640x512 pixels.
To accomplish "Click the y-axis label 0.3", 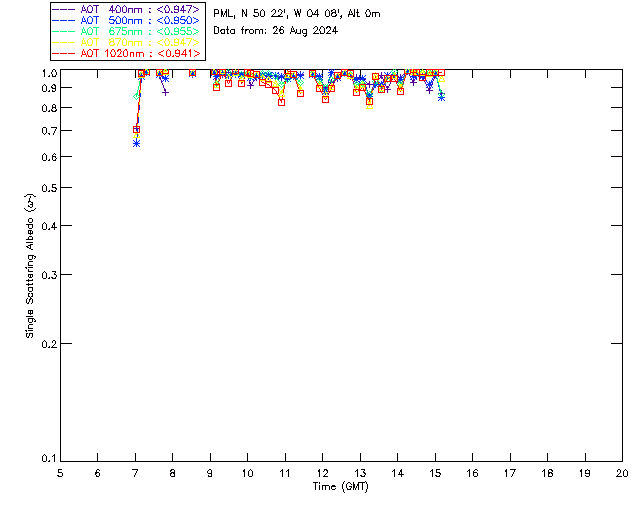I will point(49,275).
